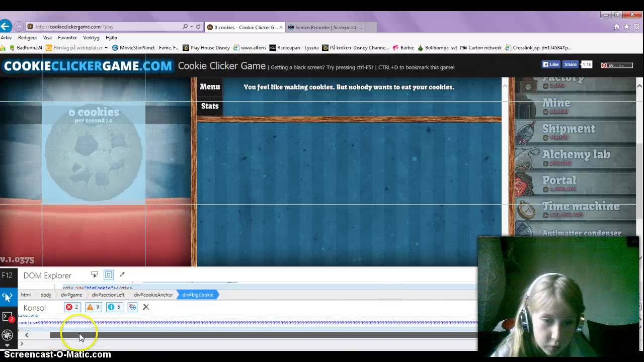Open the Visa menu

pyautogui.click(x=47, y=38)
